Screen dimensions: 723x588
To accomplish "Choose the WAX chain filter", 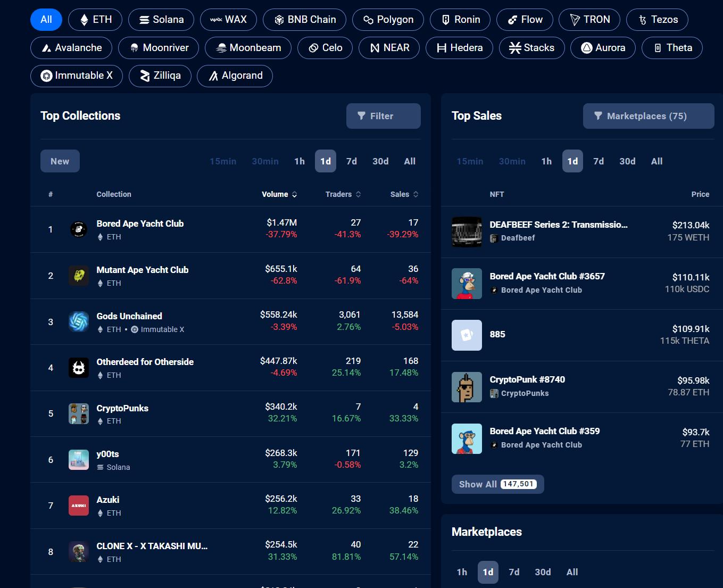I will [228, 20].
